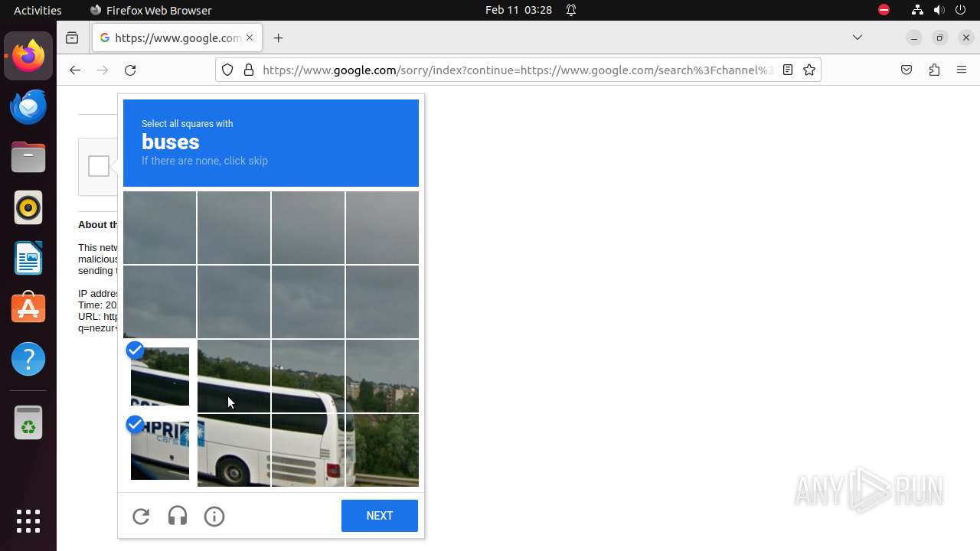Get an audio challenge via headphones icon
The height and width of the screenshot is (551, 980).
point(178,517)
